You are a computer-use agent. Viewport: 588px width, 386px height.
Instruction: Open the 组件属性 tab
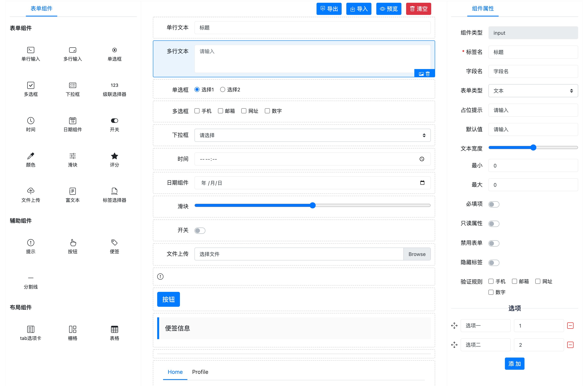(483, 9)
